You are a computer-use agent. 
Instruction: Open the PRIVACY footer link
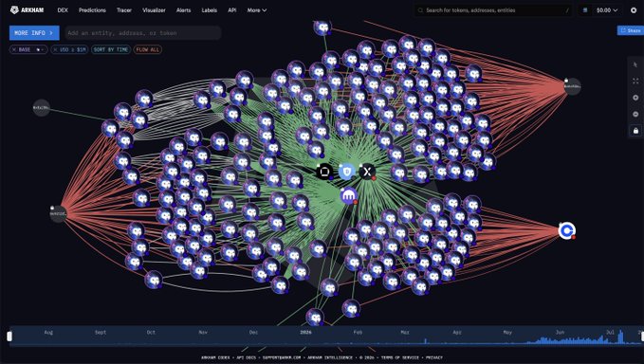point(434,357)
